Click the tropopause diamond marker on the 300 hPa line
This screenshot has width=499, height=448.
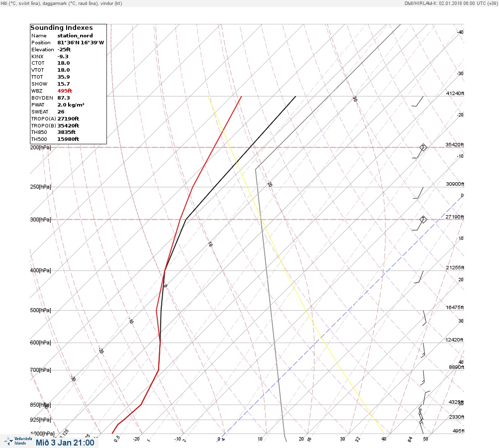(423, 220)
